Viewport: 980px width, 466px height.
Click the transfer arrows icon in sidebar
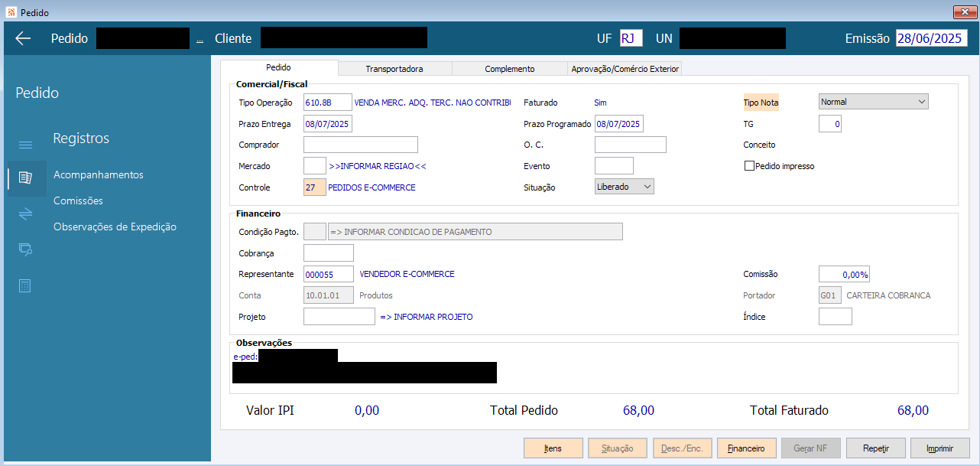click(x=25, y=214)
